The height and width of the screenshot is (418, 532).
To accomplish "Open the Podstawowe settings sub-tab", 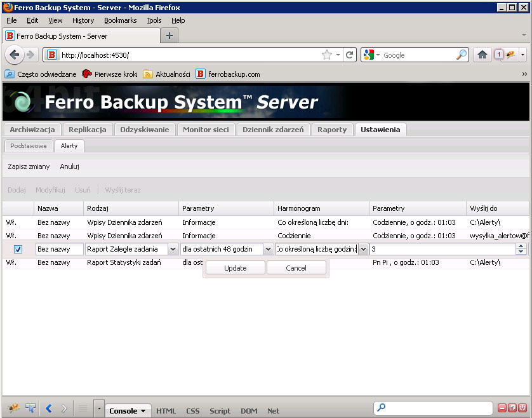I will pos(29,146).
